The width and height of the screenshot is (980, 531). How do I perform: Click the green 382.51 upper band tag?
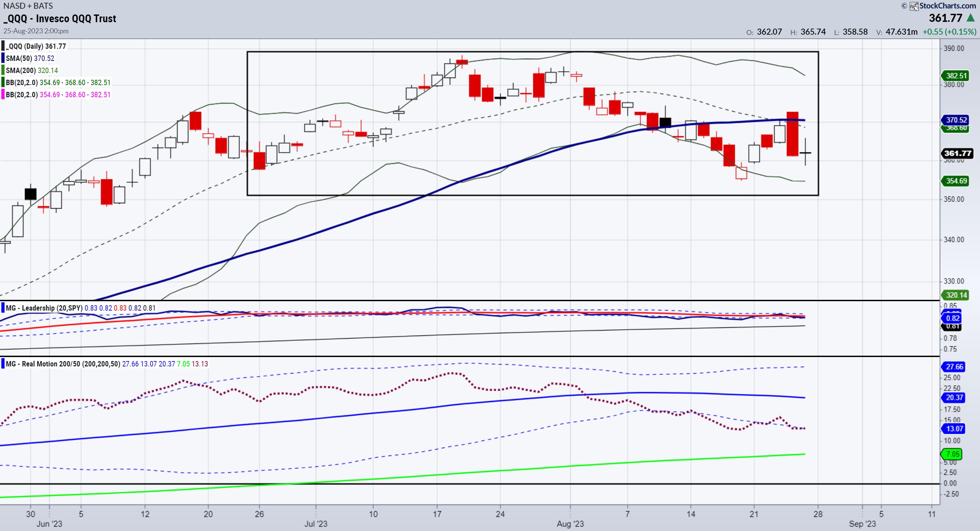point(956,76)
